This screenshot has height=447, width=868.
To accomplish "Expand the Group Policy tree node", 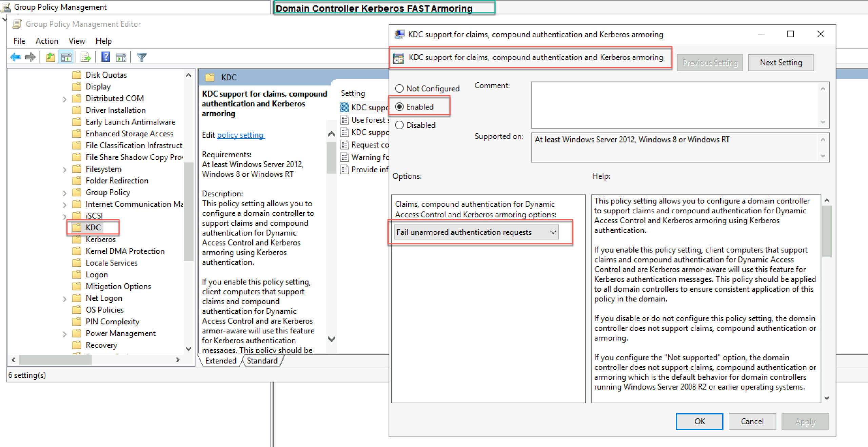I will pyautogui.click(x=64, y=193).
